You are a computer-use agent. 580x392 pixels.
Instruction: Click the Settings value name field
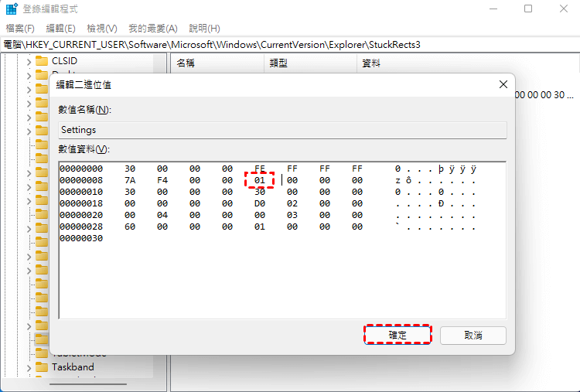click(x=282, y=130)
